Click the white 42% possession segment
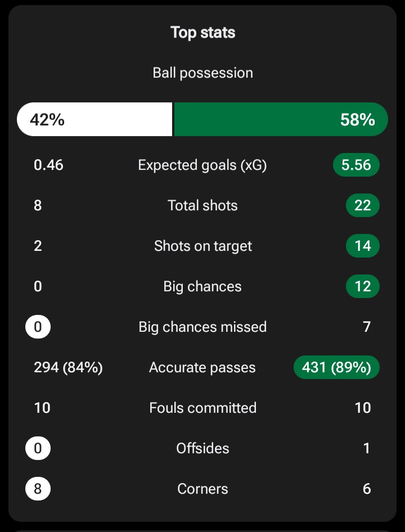 [x=94, y=120]
